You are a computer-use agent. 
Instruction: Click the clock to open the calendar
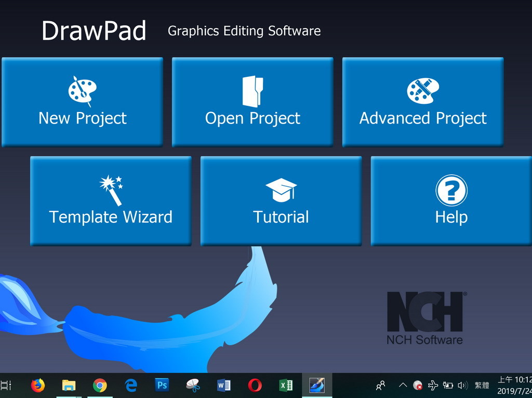(x=511, y=385)
